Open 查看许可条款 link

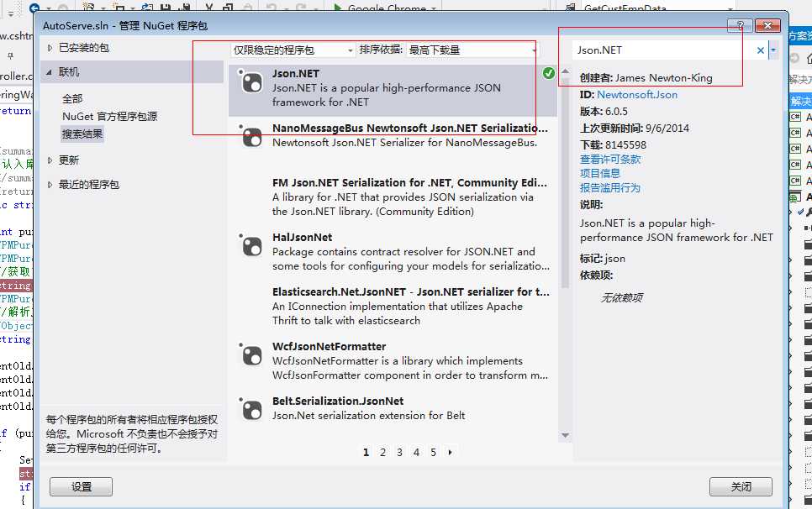(610, 160)
